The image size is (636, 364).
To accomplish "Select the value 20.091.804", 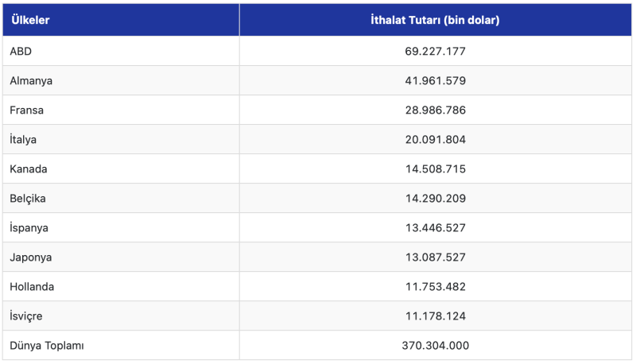I will point(435,139).
